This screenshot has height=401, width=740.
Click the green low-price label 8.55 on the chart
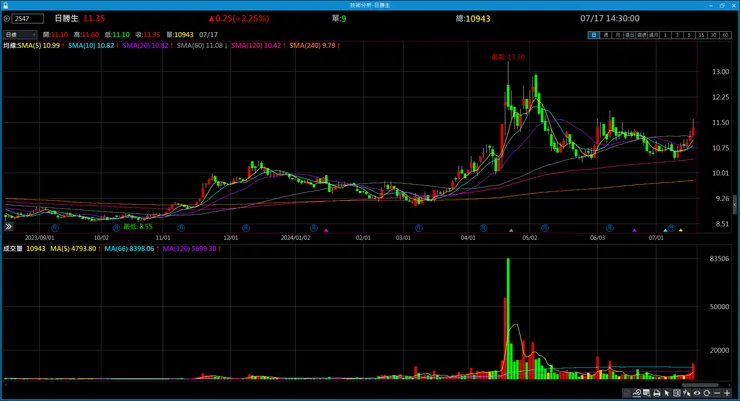(x=138, y=226)
